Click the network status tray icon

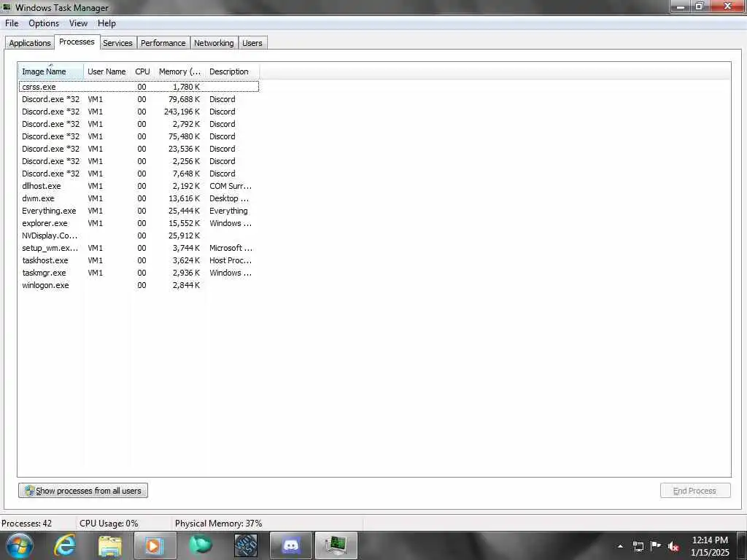[638, 546]
